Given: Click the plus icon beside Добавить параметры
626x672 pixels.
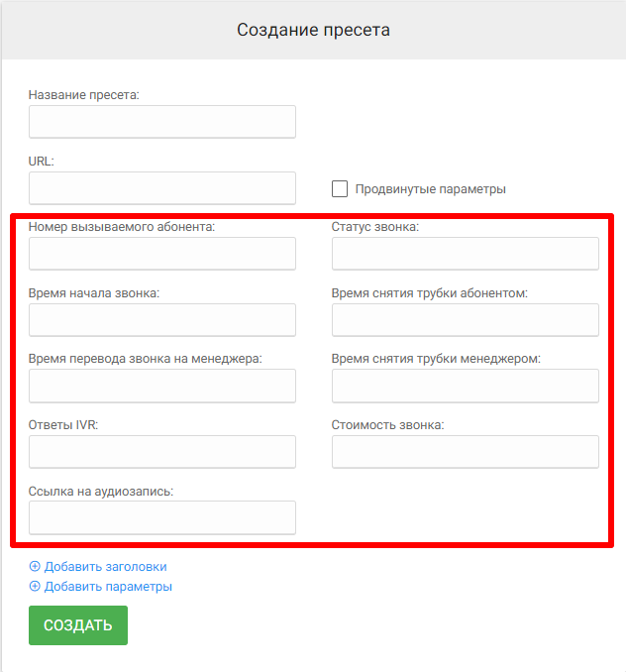Looking at the screenshot, I should pos(35,586).
